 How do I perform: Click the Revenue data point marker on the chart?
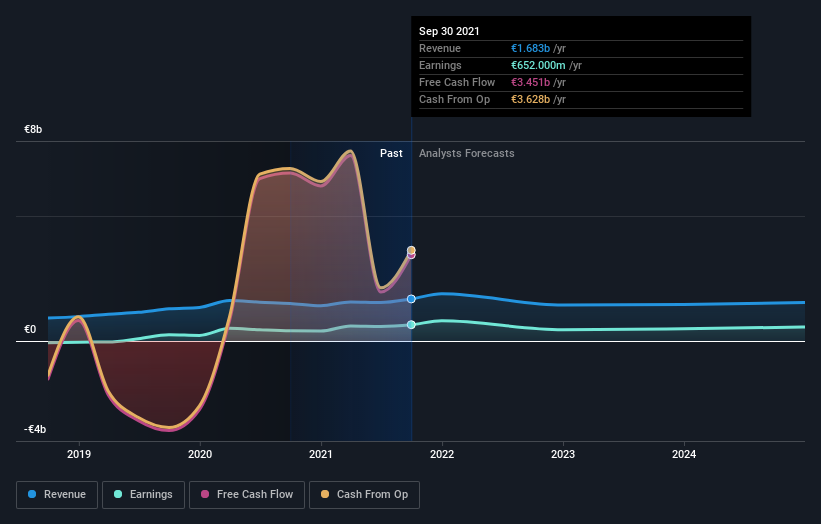point(411,299)
